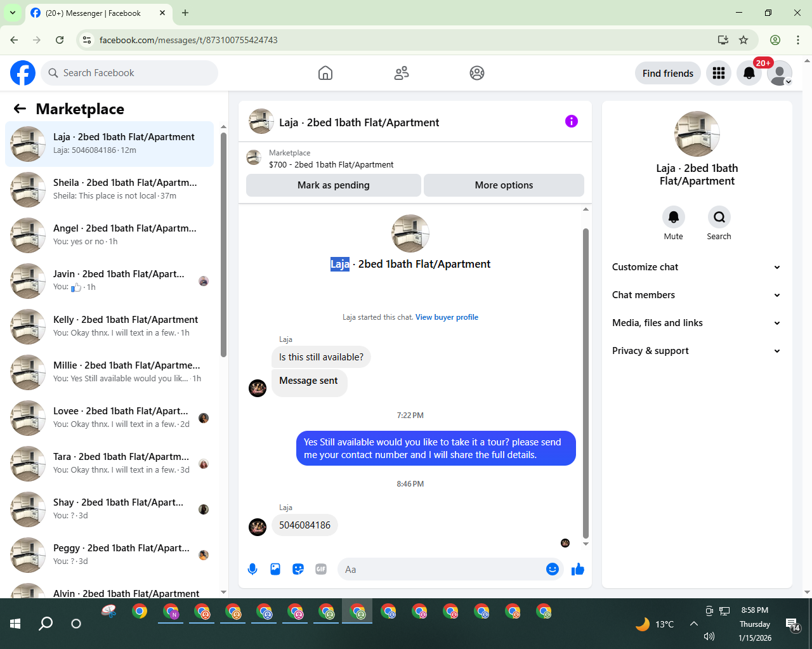Click the chat messages scrollbar
812x649 pixels.
[x=586, y=383]
